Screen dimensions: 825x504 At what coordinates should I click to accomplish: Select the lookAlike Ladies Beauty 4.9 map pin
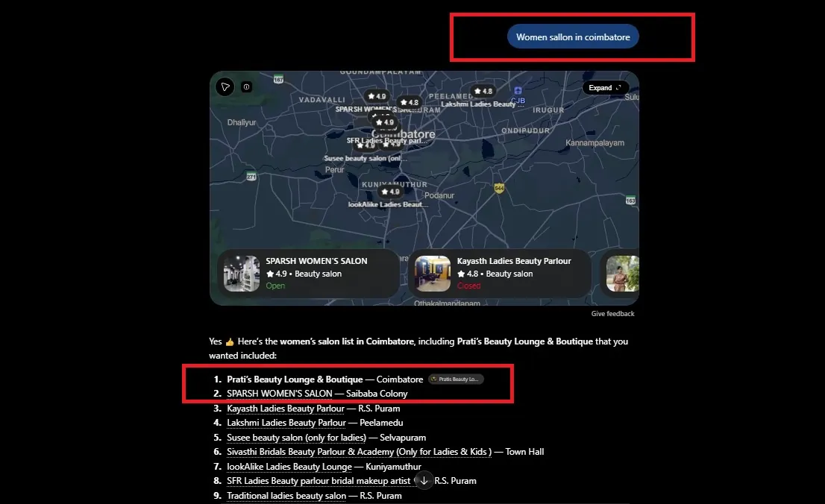390,192
